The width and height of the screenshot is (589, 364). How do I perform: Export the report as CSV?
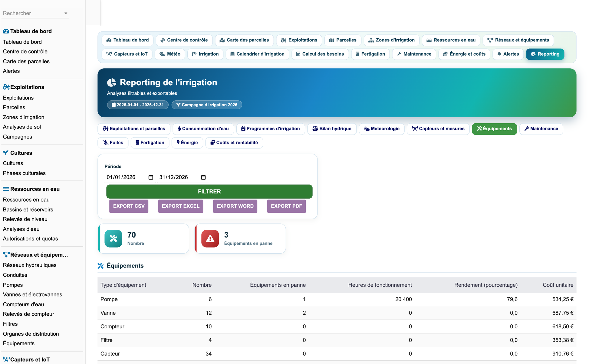129,206
